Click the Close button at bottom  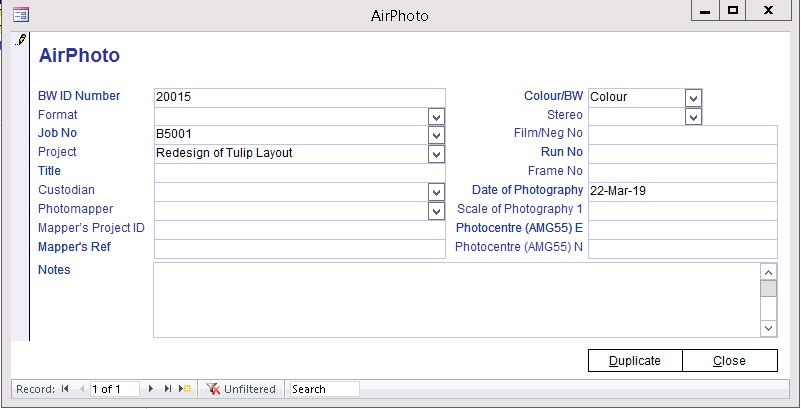tap(729, 361)
